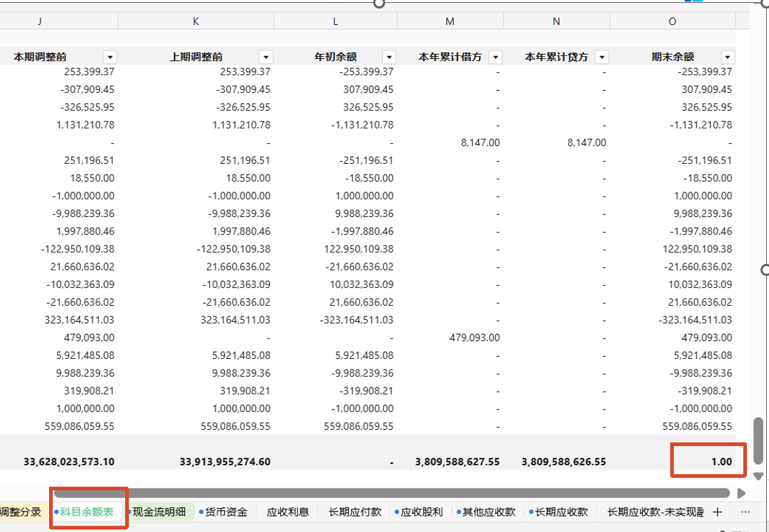Open the 长期应收款-未实现 sheet tab
769x532 pixels.
655,512
